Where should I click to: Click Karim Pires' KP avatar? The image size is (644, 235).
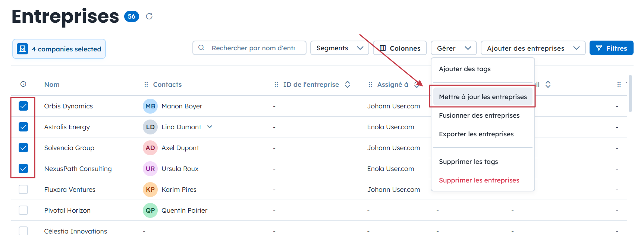(x=150, y=190)
